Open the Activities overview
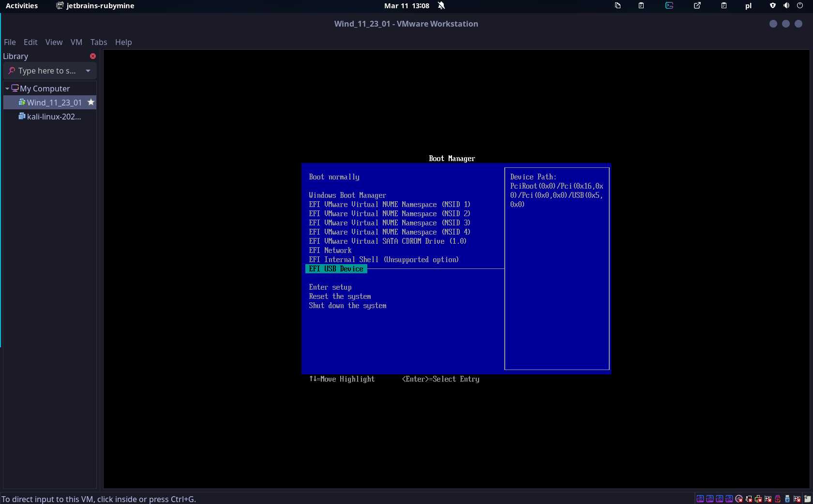 click(22, 6)
